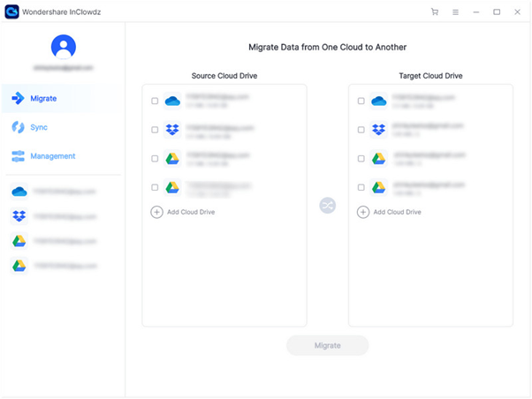Click the shopping cart icon in title bar
The height and width of the screenshot is (399, 532).
434,12
